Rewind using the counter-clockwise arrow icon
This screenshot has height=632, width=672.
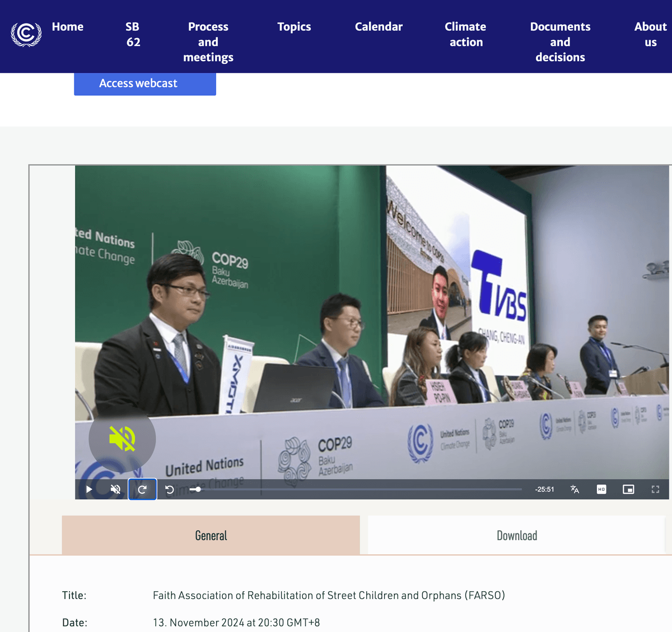(169, 489)
